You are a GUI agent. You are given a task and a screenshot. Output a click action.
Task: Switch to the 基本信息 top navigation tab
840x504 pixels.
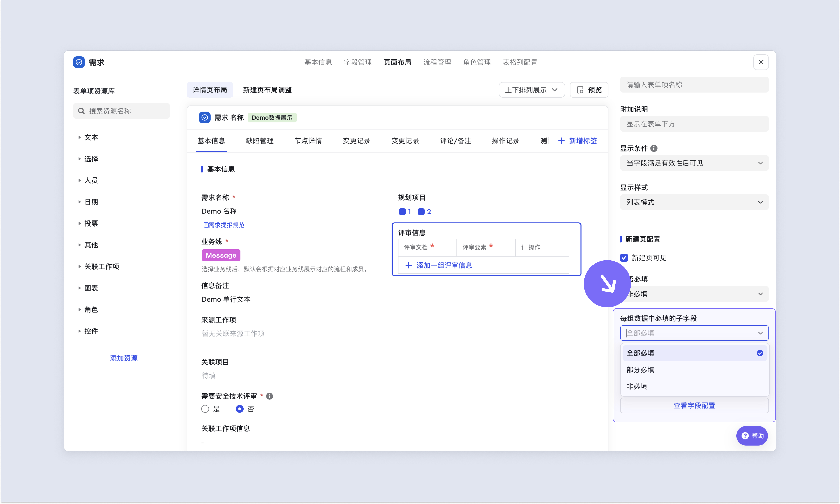(x=318, y=62)
